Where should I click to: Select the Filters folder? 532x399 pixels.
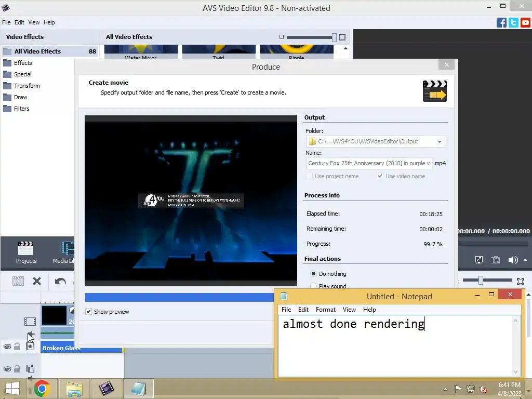point(21,109)
